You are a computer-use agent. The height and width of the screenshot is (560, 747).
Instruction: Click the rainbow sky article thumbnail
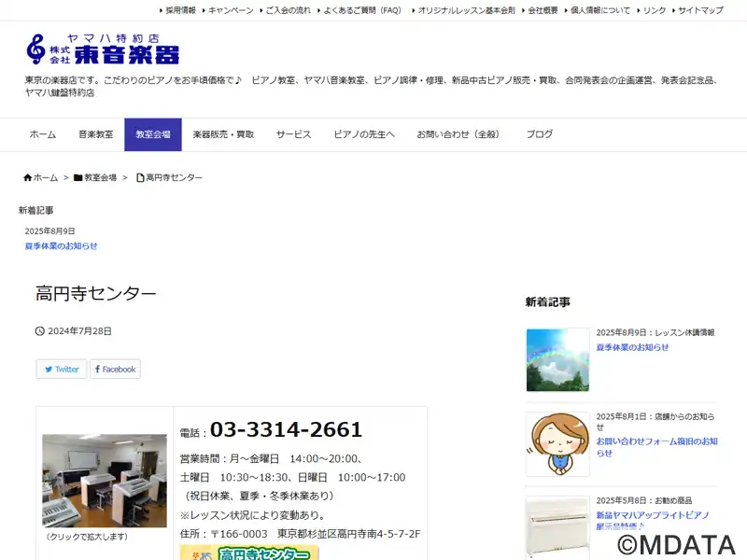(557, 360)
